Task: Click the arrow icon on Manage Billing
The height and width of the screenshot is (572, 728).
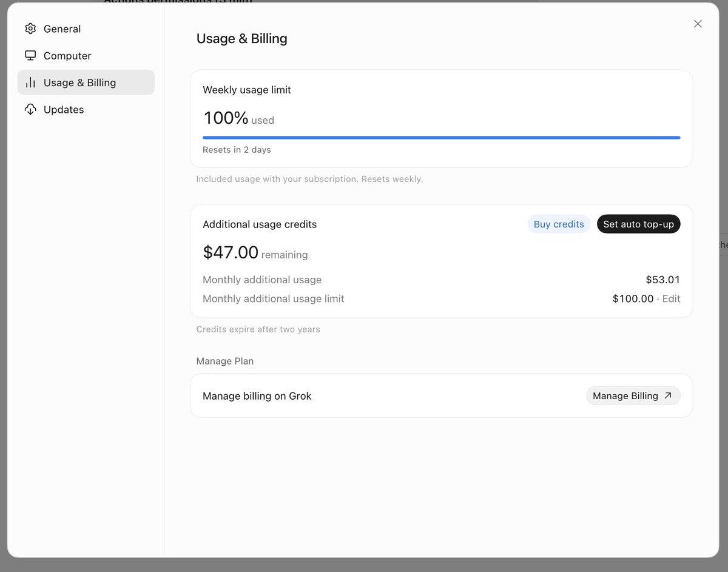Action: [x=668, y=395]
